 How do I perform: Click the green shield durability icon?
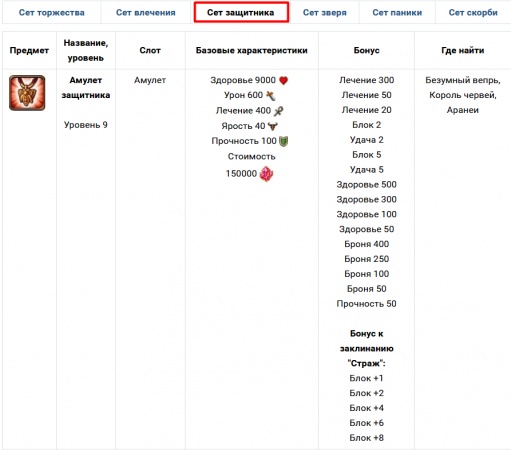pos(283,141)
